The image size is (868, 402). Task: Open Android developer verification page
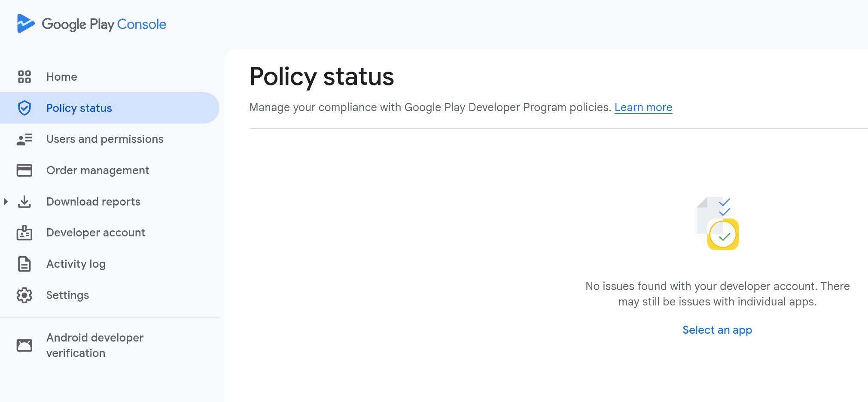95,345
